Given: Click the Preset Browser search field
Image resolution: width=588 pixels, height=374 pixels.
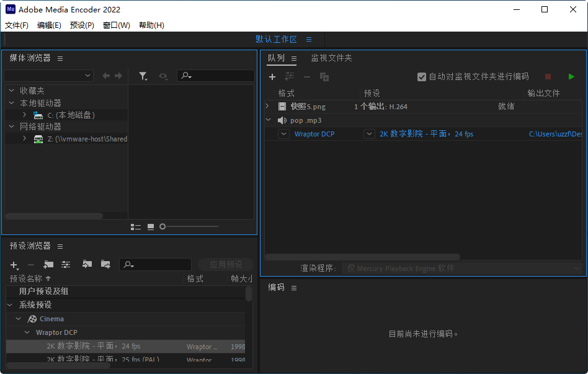Looking at the screenshot, I should (155, 264).
